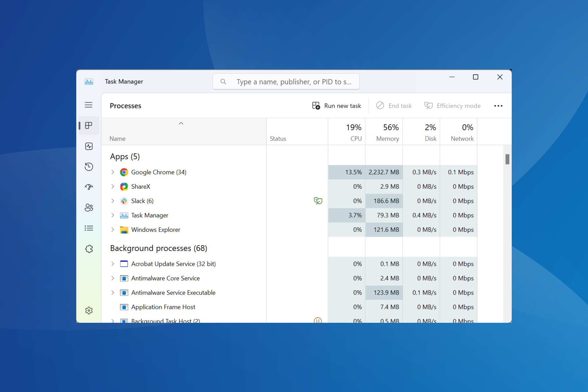Open the Users page icon
Viewport: 588px width, 392px height.
[89, 208]
